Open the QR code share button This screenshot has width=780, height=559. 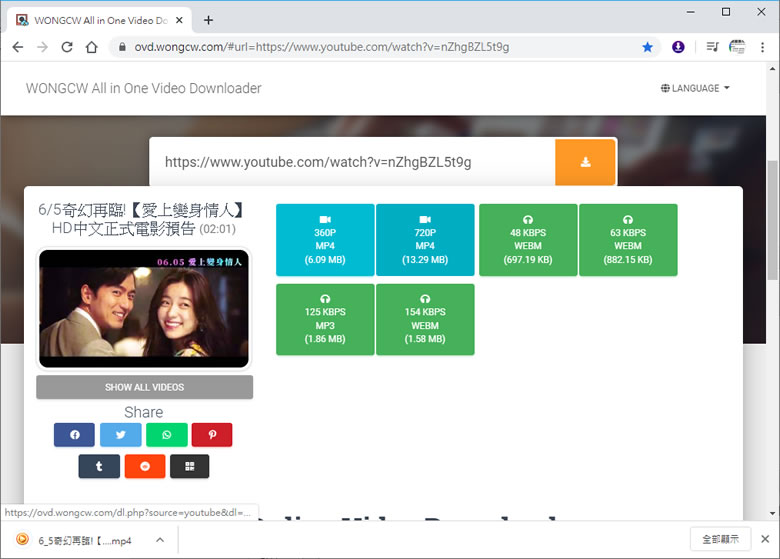(x=190, y=466)
